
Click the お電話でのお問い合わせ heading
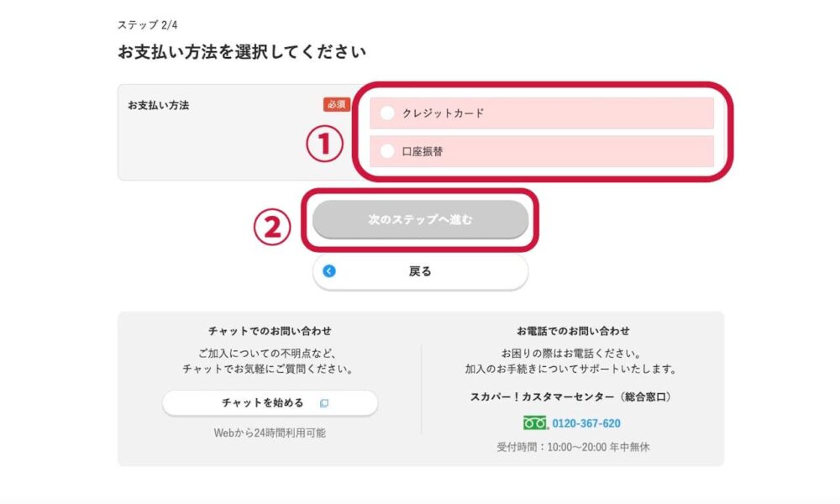[573, 331]
